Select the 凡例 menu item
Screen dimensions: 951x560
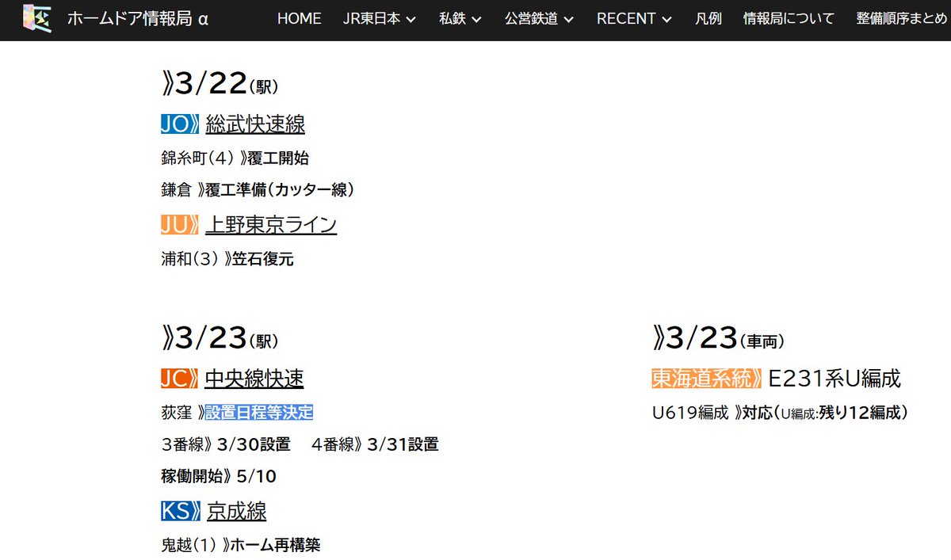pos(708,19)
